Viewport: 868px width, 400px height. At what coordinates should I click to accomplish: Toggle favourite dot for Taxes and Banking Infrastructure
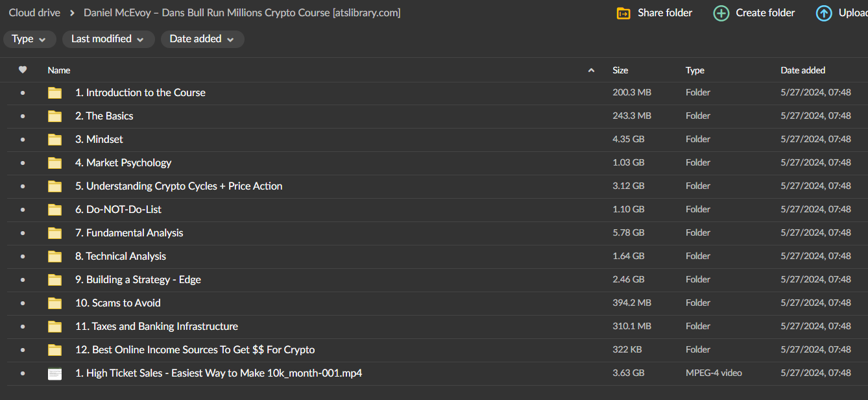[x=23, y=327]
